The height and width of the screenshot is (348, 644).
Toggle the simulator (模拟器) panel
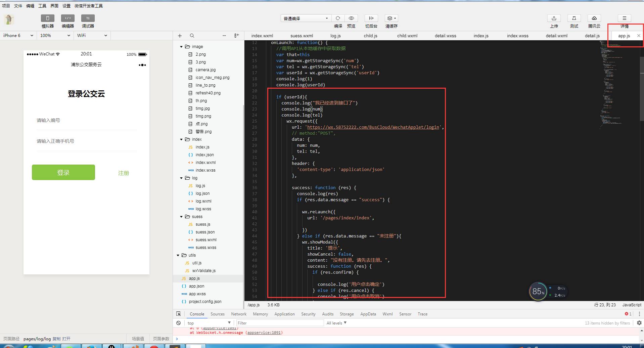47,18
